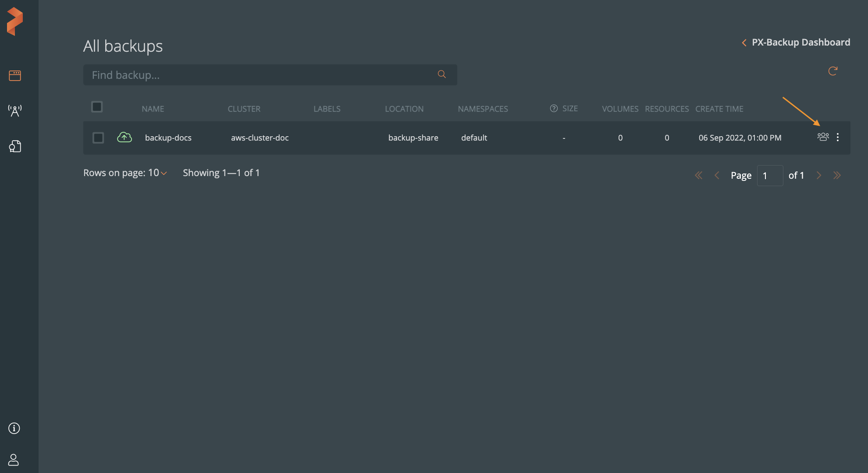Click the Portworx logo in sidebar

tap(15, 21)
